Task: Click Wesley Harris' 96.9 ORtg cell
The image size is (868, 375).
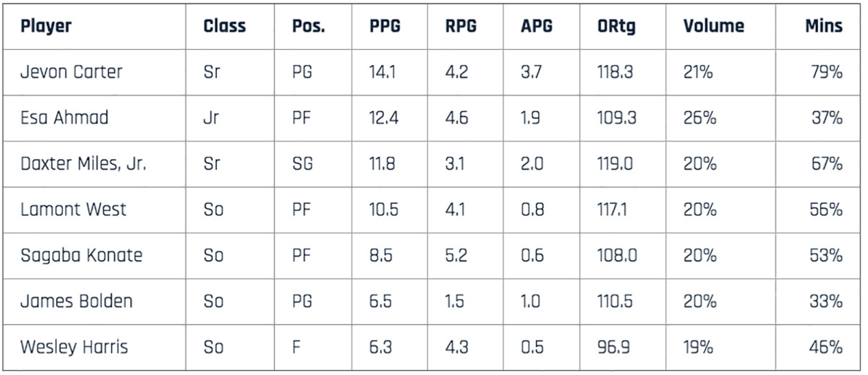Action: point(613,348)
